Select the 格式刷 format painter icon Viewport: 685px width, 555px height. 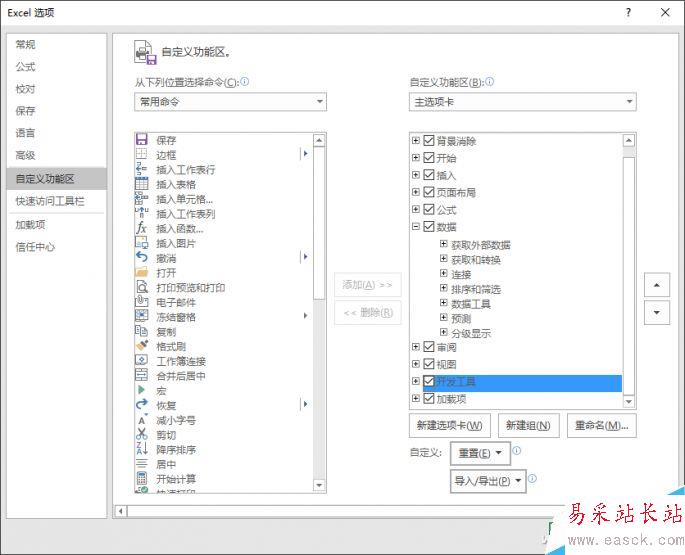(x=142, y=346)
